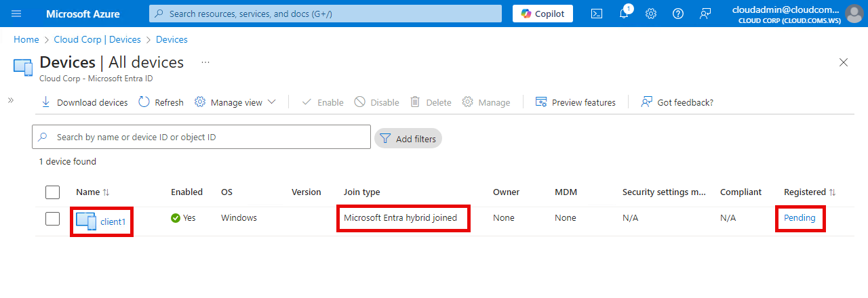Click the Enable command
The image size is (868, 298).
(323, 102)
